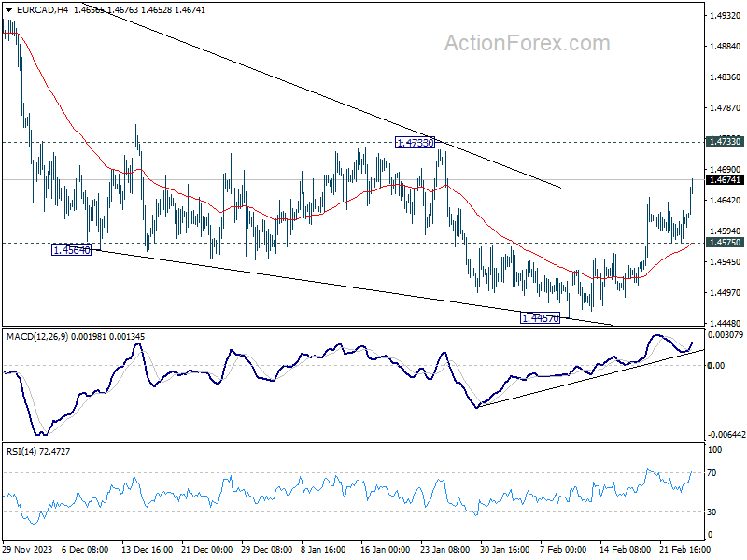Click the RSI 100 scale label
Viewport: 747px width, 560px height.
point(714,450)
